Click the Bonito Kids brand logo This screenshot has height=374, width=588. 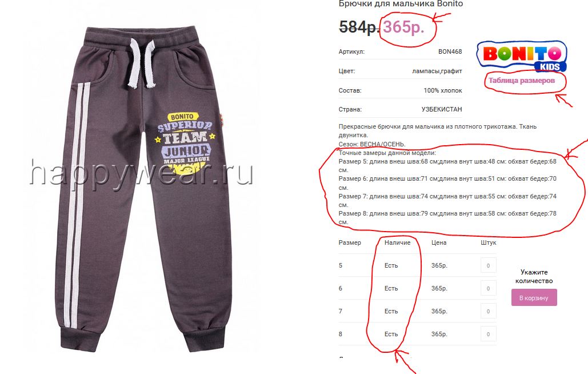click(x=522, y=56)
